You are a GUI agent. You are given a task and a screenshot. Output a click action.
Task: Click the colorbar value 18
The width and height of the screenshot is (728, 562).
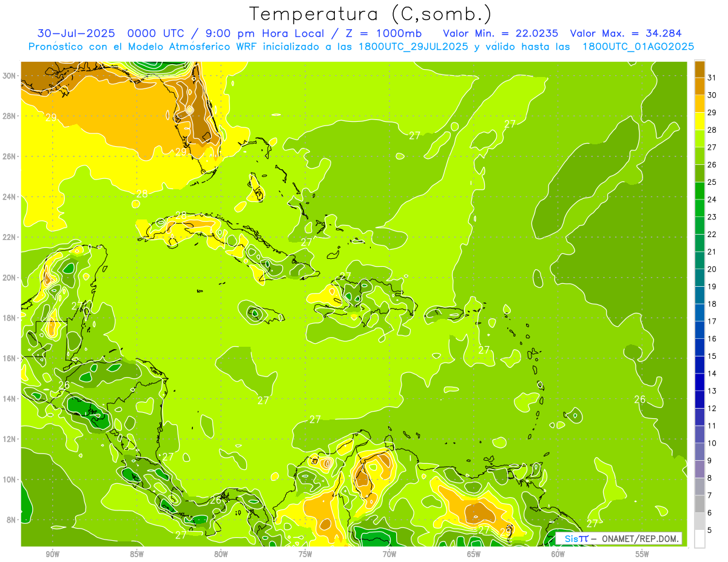click(x=712, y=304)
